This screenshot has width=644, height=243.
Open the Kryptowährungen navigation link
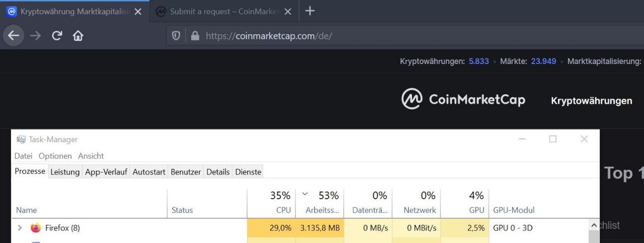592,101
